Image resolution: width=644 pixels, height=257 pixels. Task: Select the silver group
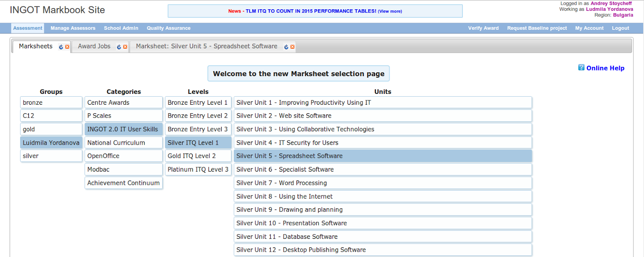click(x=51, y=156)
